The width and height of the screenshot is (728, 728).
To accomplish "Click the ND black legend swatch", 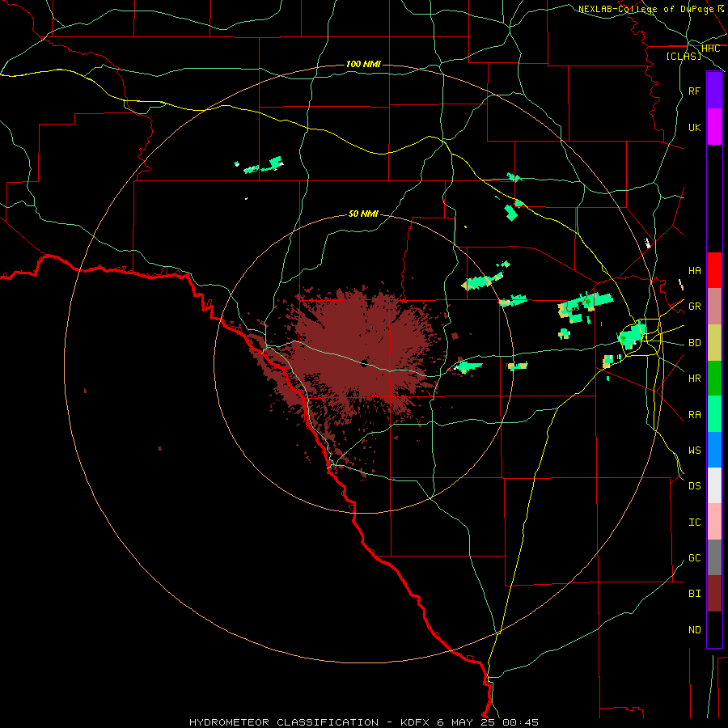I will click(714, 629).
